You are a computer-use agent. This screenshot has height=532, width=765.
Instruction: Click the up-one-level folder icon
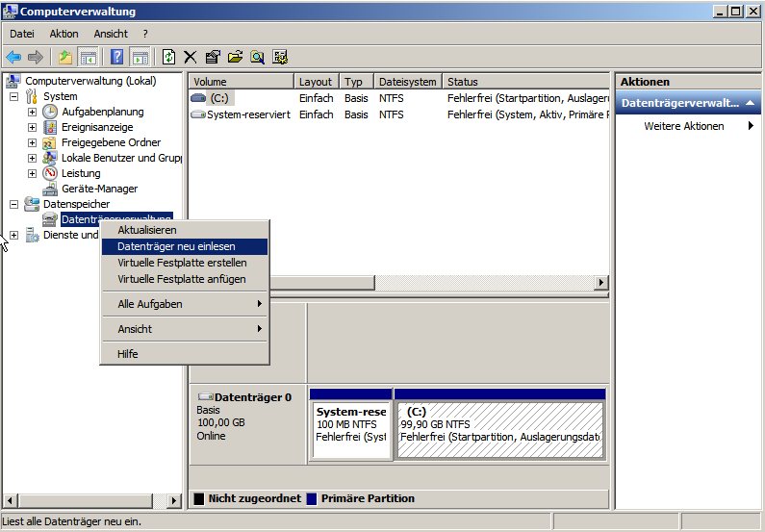[65, 57]
